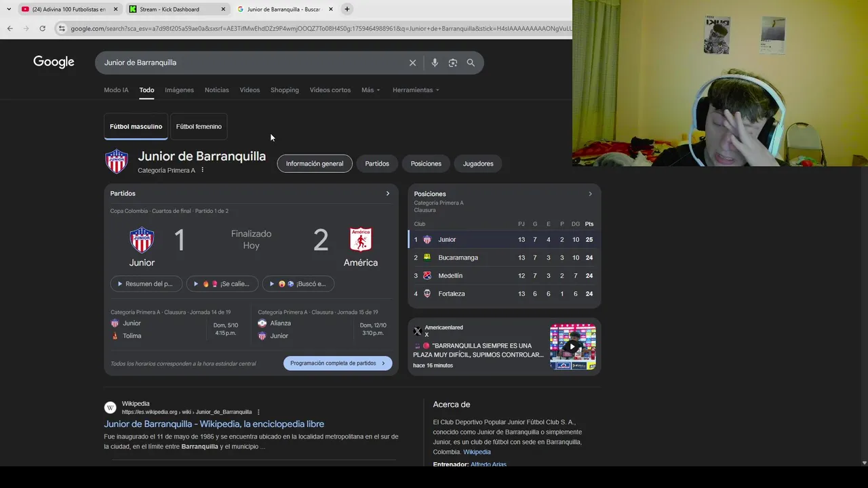Open Google Lens image search icon
The width and height of the screenshot is (868, 488).
coord(452,62)
